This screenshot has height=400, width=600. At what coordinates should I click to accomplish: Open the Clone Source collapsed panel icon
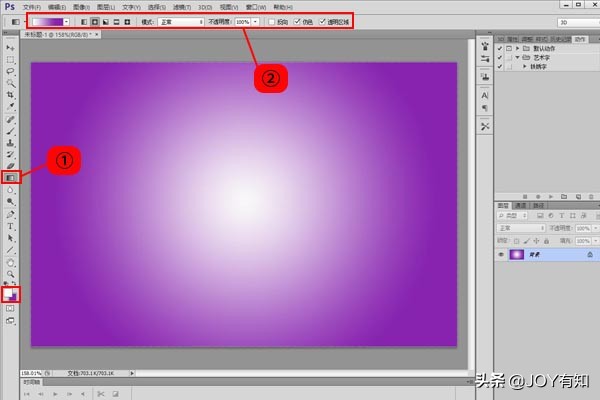[x=485, y=77]
